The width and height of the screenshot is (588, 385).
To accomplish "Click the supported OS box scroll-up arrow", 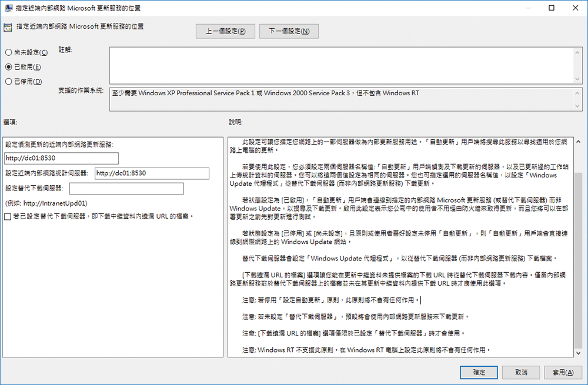I will [x=577, y=93].
